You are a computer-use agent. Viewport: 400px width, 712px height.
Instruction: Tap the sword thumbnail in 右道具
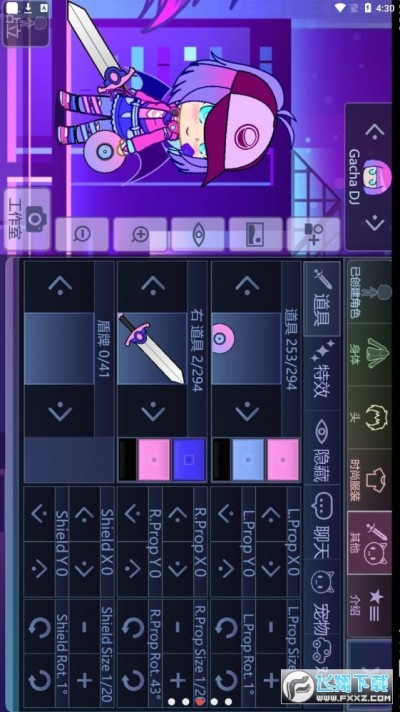coord(152,348)
